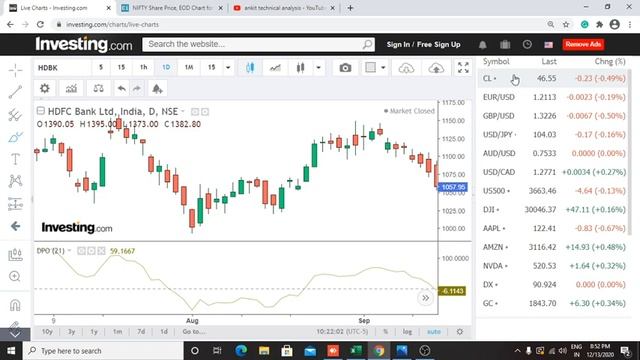Open the patterns drawing tool

[x=16, y=180]
